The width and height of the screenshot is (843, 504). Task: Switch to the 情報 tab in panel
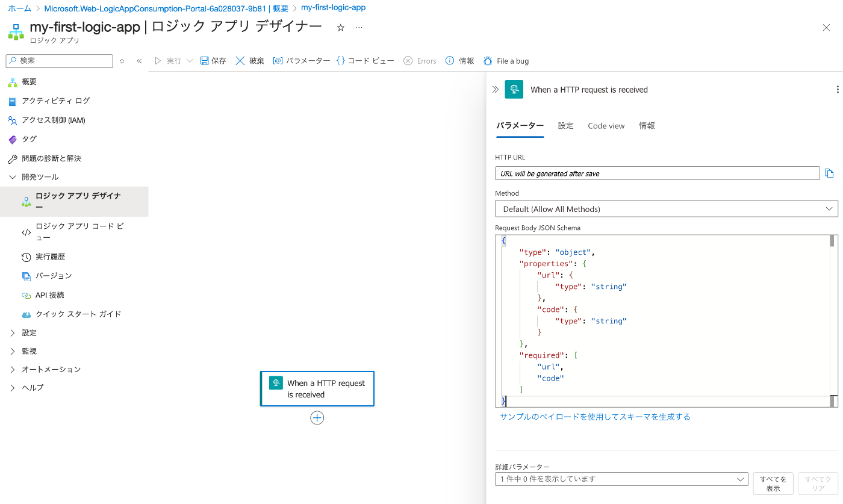[x=647, y=126]
